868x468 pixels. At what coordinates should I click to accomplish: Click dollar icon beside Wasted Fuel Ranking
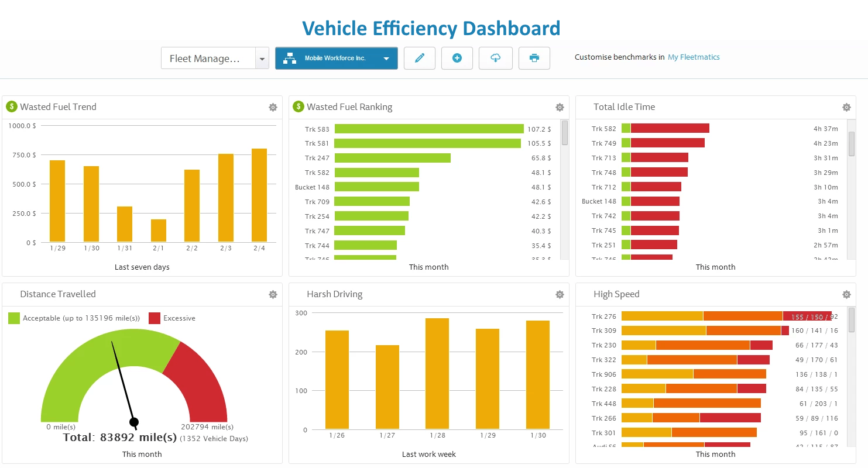[299, 106]
